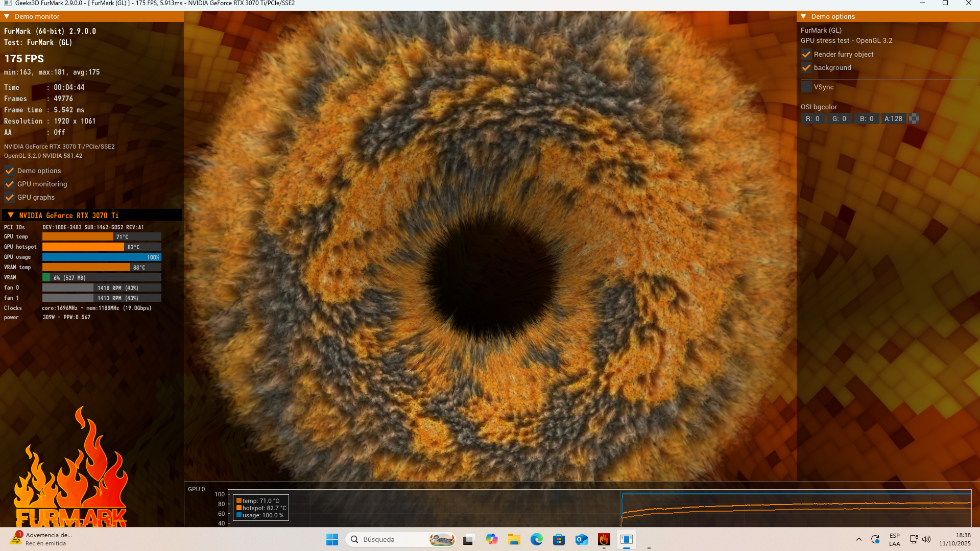Collapse the right Demo options panel header
This screenshot has height=551, width=980.
coord(804,16)
